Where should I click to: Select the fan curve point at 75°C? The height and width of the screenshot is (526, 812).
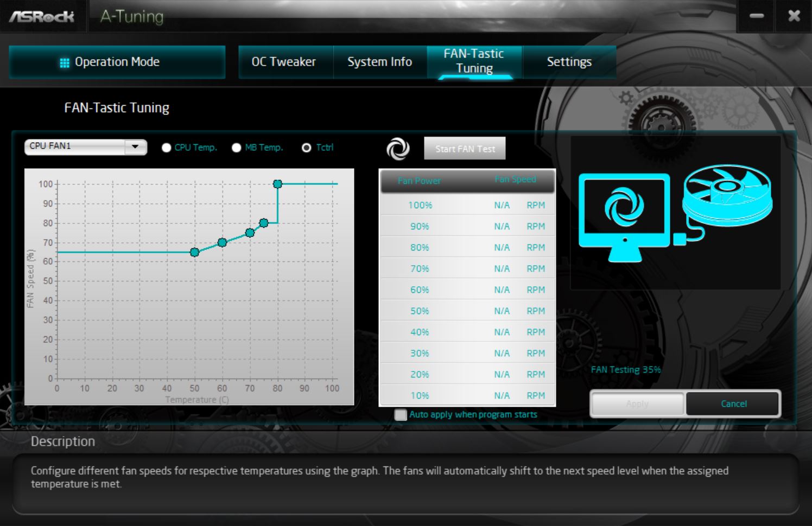(x=263, y=223)
